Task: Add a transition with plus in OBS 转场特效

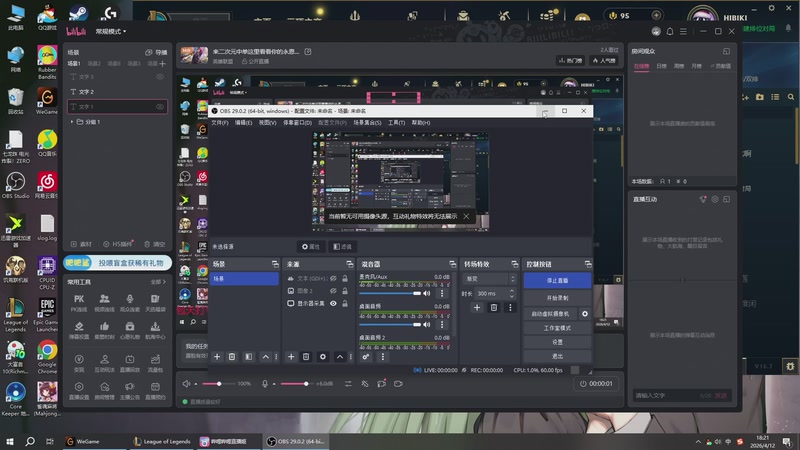Action: point(477,307)
